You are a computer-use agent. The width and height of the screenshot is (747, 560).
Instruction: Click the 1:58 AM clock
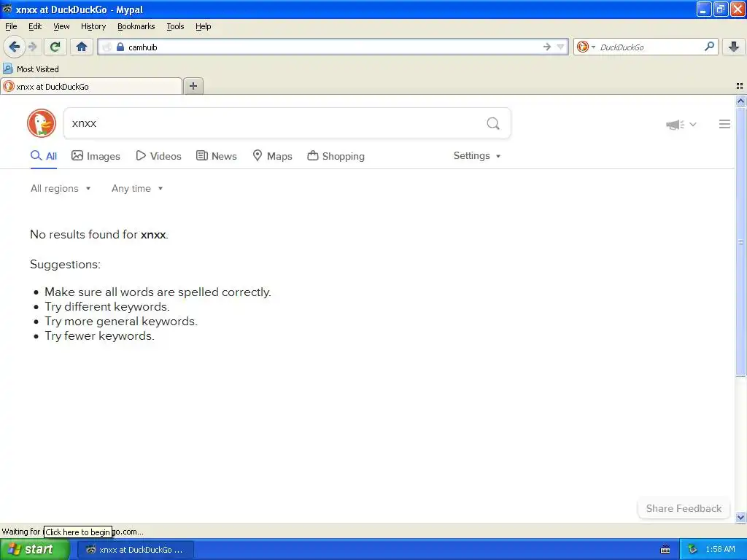720,550
